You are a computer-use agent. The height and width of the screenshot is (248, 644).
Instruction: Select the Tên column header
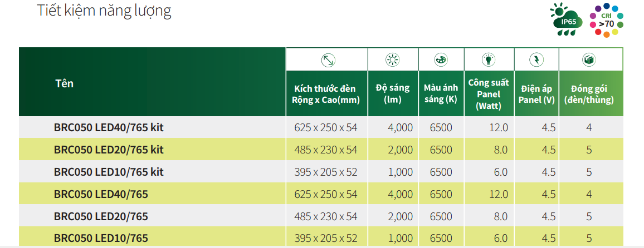[x=65, y=83]
